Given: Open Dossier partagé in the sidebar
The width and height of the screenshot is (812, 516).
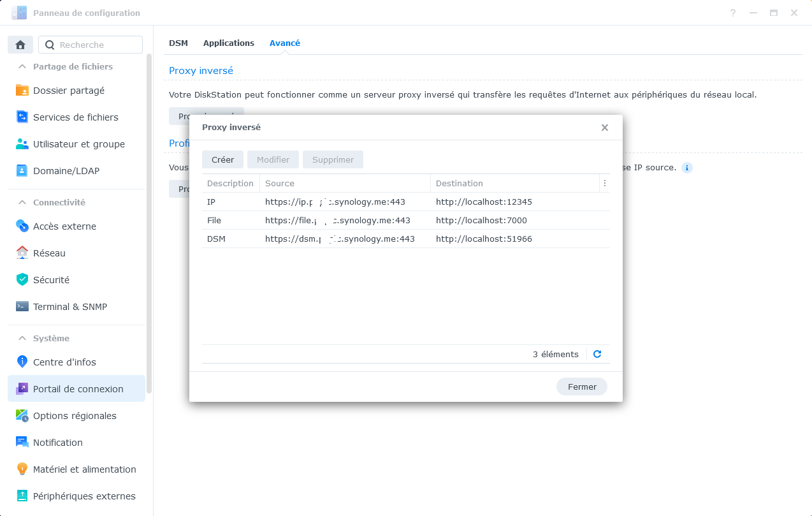Looking at the screenshot, I should click(76, 91).
